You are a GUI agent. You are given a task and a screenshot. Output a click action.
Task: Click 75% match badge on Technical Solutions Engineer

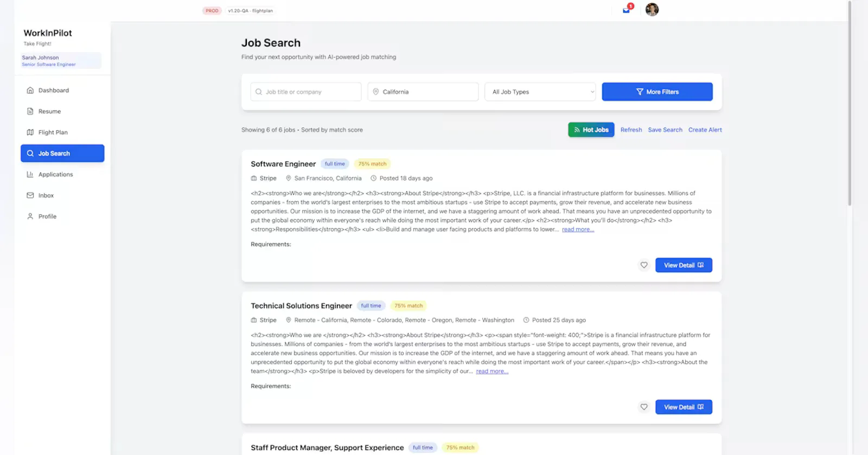click(409, 306)
